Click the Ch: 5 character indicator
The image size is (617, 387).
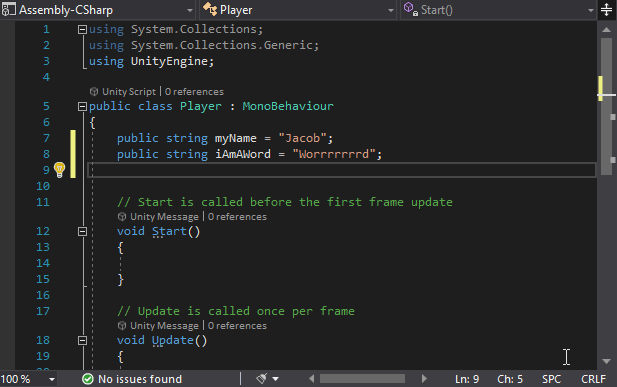(x=510, y=379)
